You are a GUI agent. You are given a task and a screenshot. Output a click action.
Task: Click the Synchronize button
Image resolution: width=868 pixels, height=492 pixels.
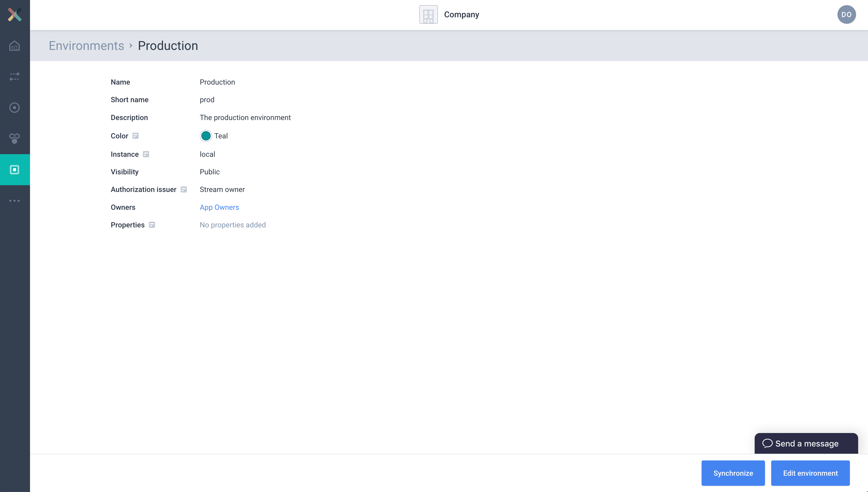click(x=733, y=473)
